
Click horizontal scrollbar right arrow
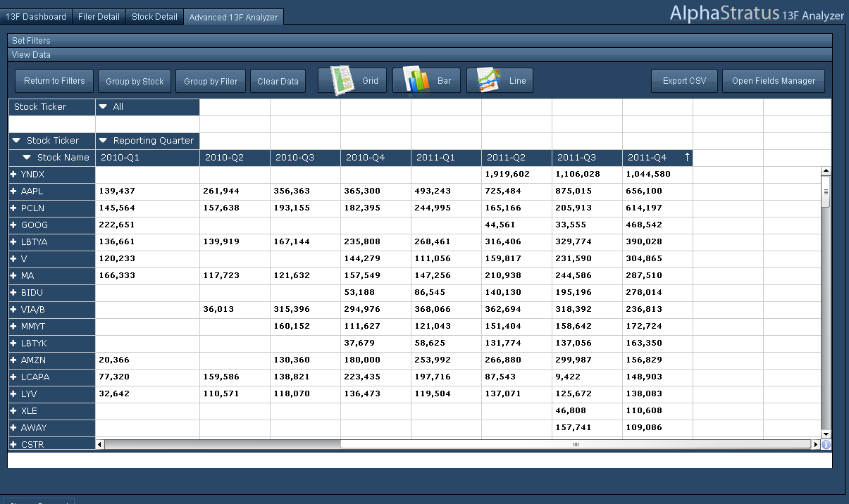(x=816, y=444)
